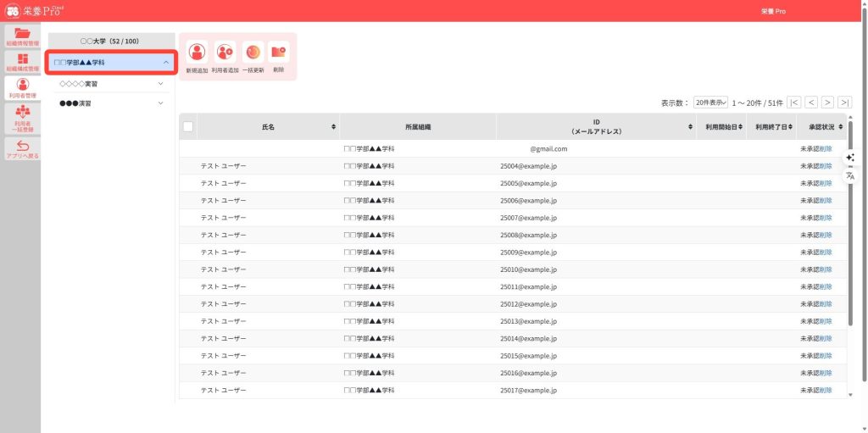Sort table by 氏名 column

tap(333, 127)
